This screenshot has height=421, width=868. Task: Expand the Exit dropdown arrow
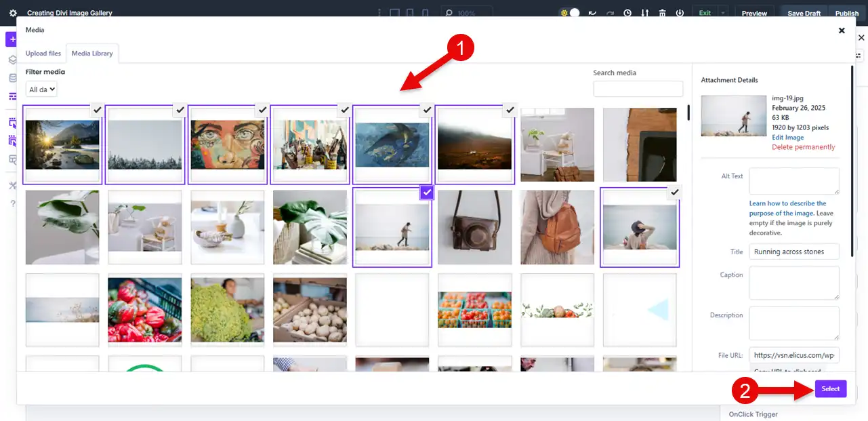(723, 13)
